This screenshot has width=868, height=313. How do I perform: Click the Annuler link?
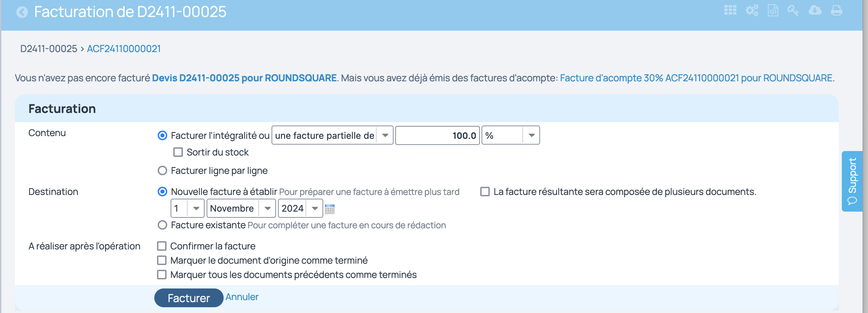pos(242,296)
